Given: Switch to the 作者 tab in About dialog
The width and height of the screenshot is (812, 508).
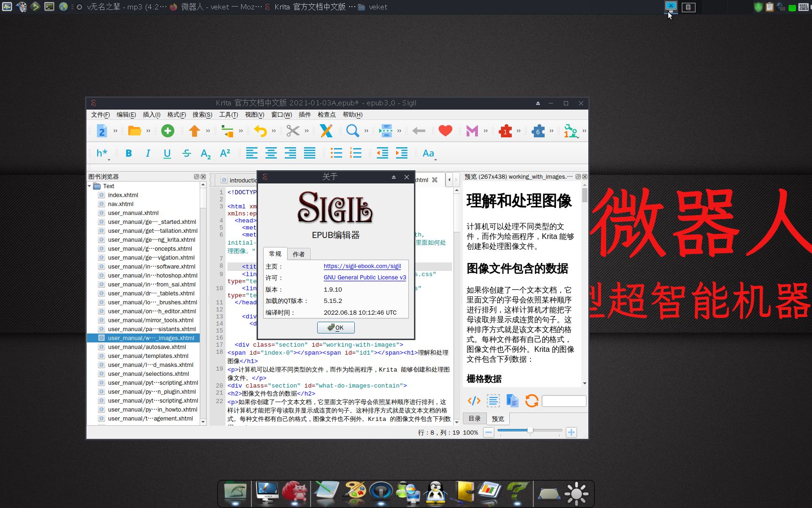Looking at the screenshot, I should (x=298, y=254).
